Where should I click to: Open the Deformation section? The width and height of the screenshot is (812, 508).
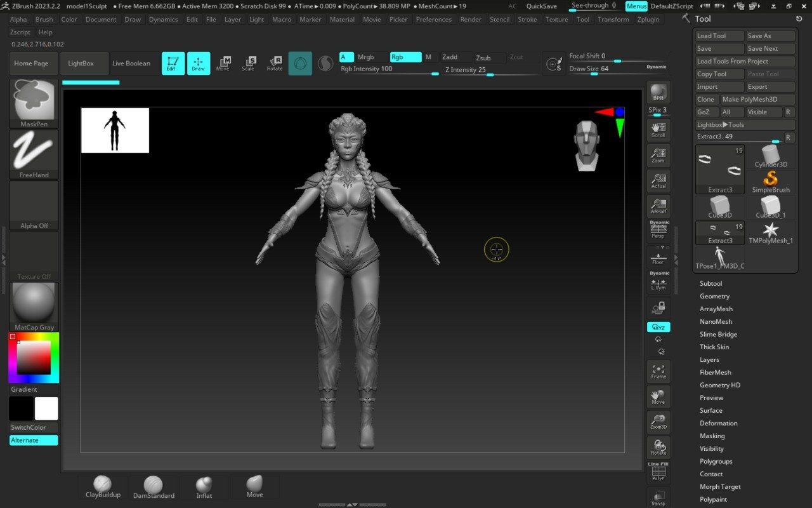point(718,423)
